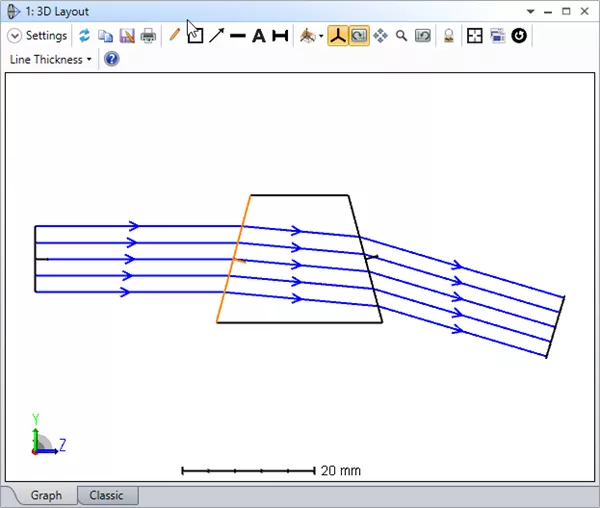Viewport: 600px width, 508px height.
Task: Select the H-shaped measurement tool
Action: pyautogui.click(x=280, y=36)
